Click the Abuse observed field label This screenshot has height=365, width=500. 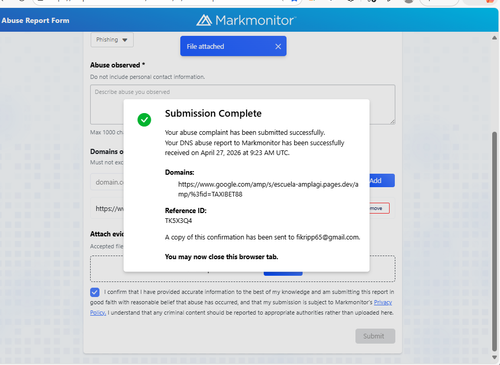click(x=117, y=65)
